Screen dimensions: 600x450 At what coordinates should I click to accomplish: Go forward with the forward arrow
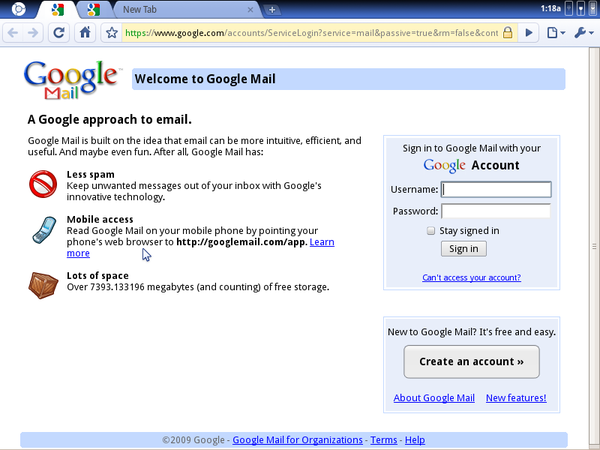coord(33,33)
